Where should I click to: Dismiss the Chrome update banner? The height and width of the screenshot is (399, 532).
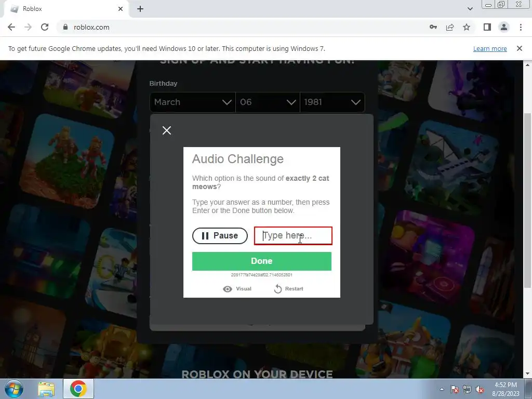coord(520,48)
